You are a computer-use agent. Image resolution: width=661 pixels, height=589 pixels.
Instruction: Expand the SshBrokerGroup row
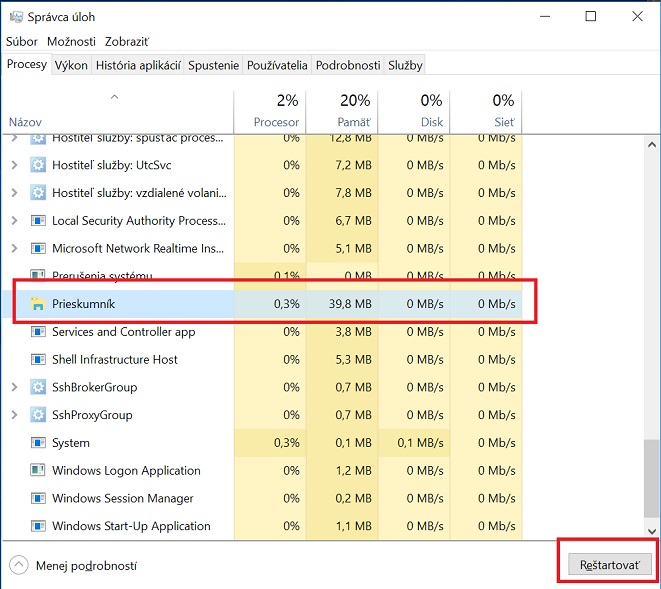pos(14,387)
